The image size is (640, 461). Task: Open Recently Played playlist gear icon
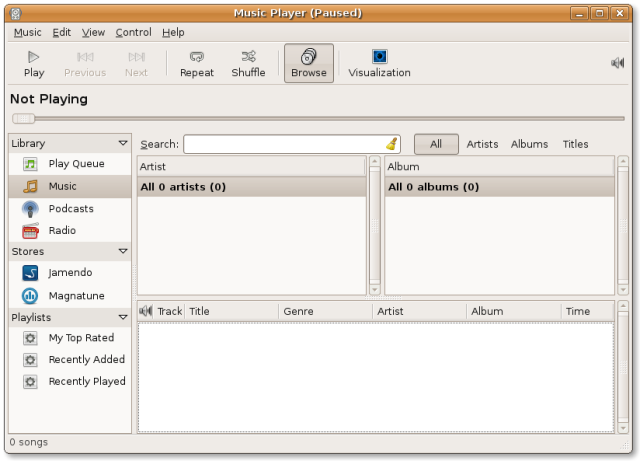pyautogui.click(x=30, y=382)
